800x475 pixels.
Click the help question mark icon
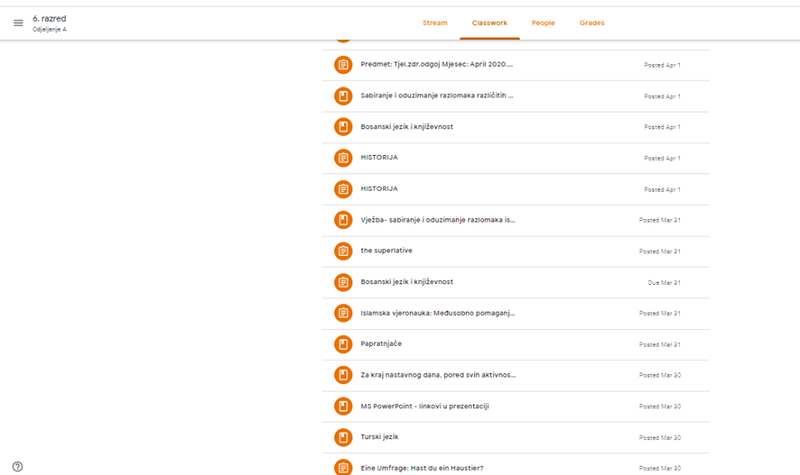[x=17, y=466]
